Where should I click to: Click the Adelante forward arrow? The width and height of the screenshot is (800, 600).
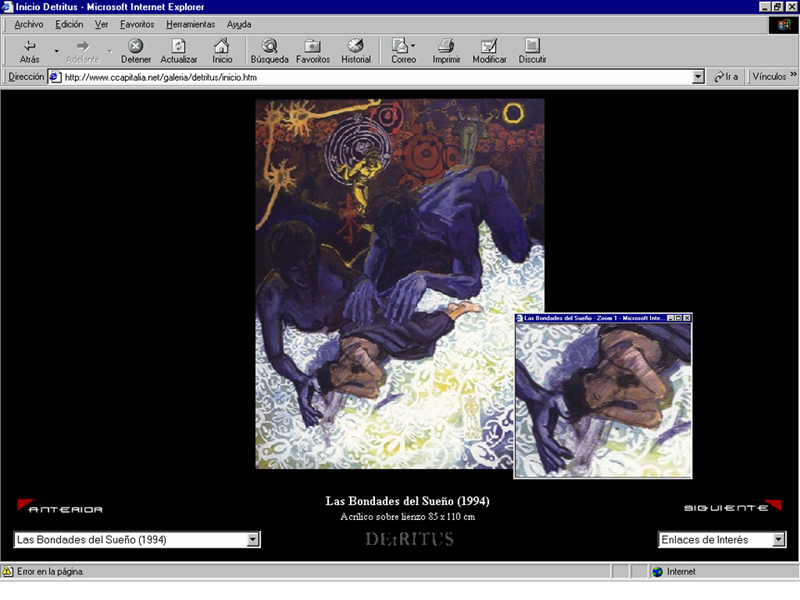83,52
